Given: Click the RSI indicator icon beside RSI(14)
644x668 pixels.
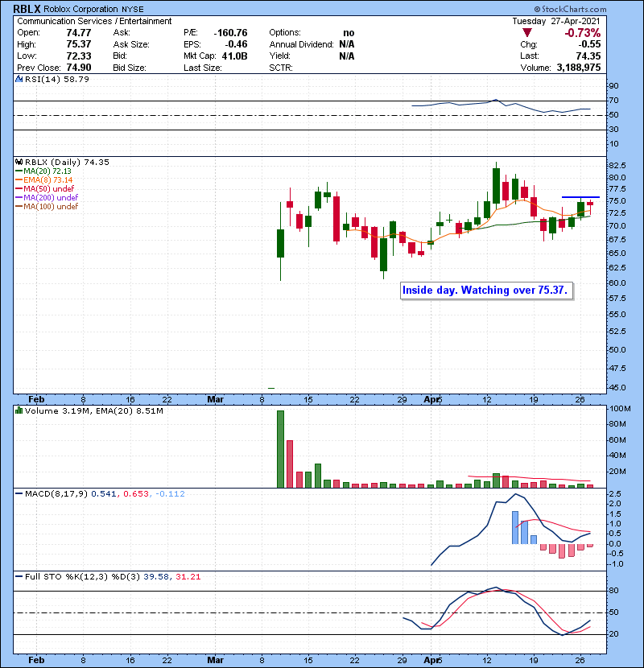Looking at the screenshot, I should tap(19, 79).
